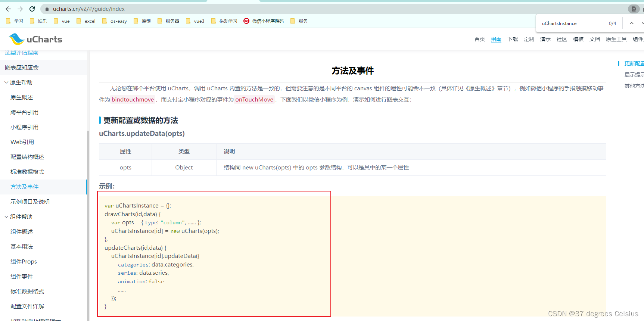Open 标准数据格式 under 原生帮助

tap(27, 172)
